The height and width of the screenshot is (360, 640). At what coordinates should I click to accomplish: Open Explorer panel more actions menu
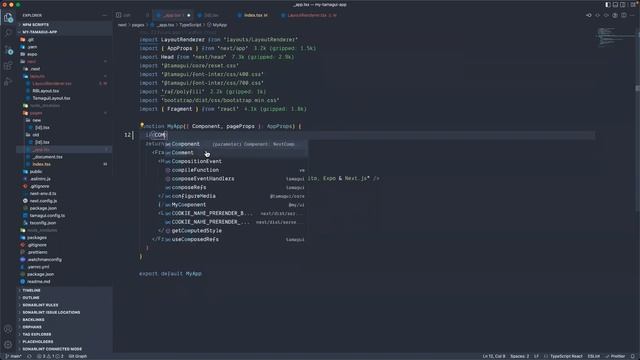tap(104, 15)
